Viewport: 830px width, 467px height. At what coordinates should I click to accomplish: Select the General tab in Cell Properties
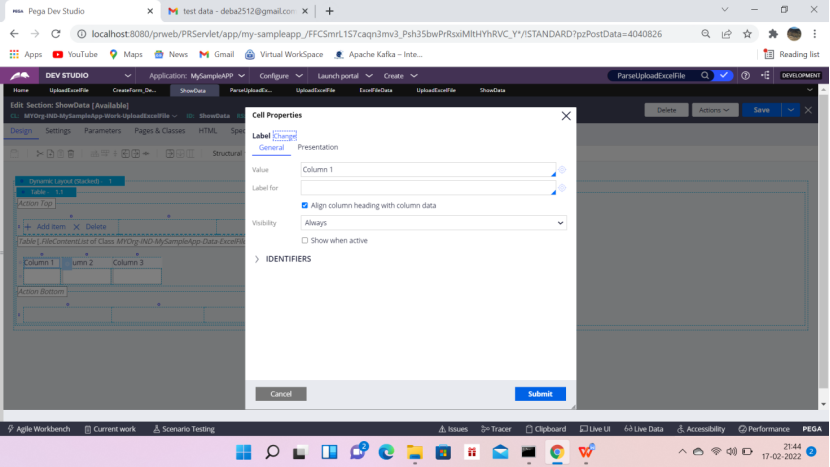271,148
